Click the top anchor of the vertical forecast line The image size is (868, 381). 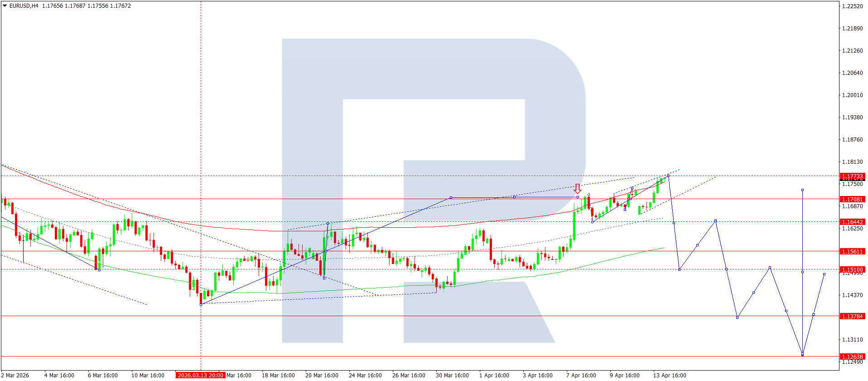[x=802, y=190]
